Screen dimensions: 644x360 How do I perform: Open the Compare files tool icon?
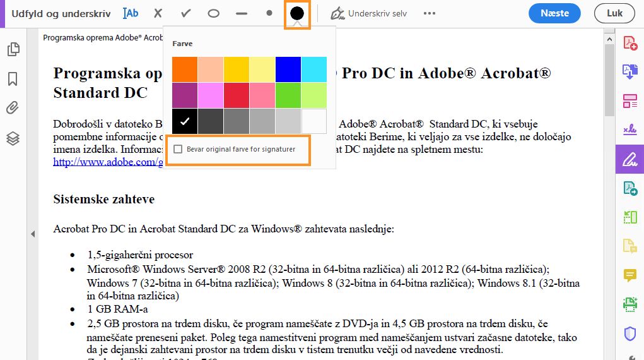(630, 217)
